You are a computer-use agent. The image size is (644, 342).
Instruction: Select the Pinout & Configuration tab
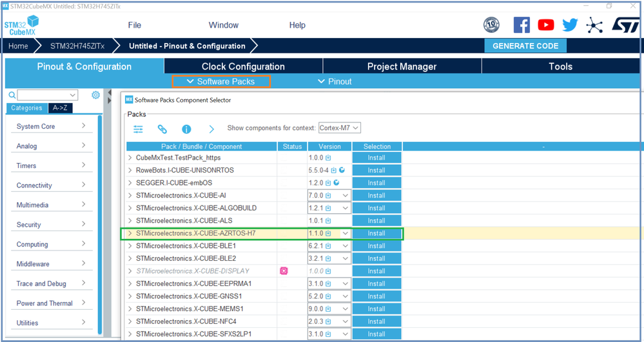point(84,66)
